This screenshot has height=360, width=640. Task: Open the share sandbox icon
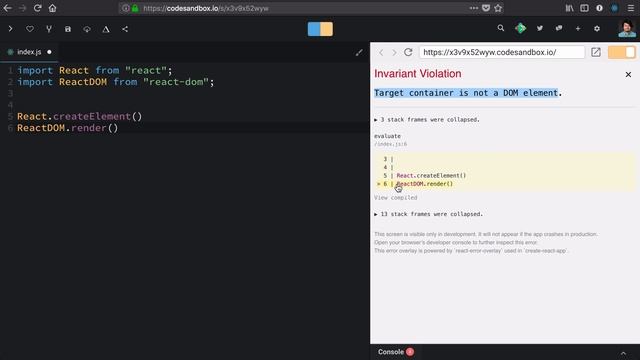pos(125,29)
